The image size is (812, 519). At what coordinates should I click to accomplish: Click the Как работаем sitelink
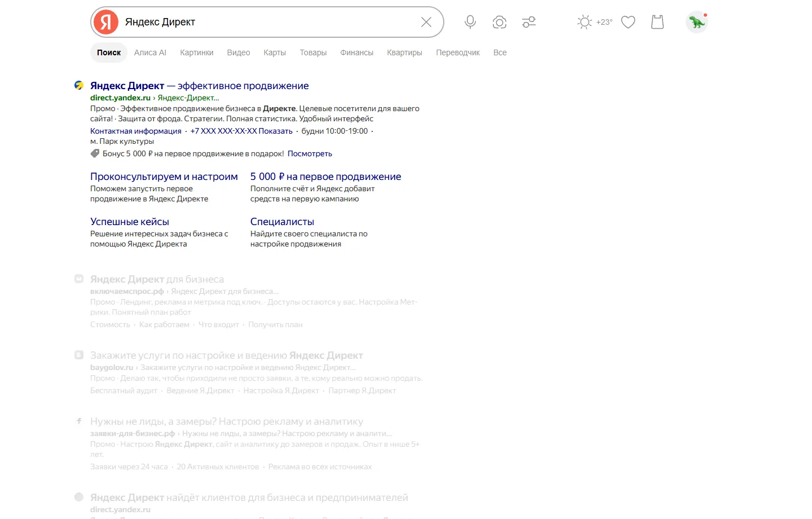(x=164, y=324)
